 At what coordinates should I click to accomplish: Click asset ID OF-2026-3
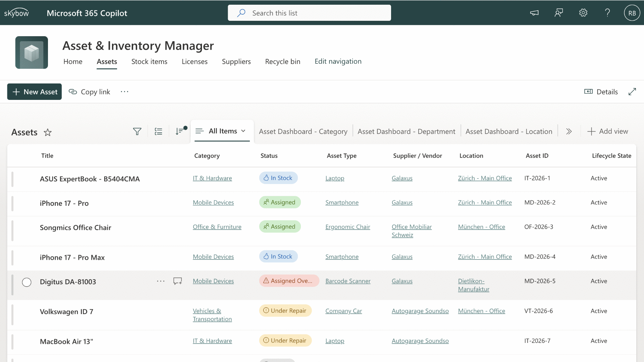539,227
